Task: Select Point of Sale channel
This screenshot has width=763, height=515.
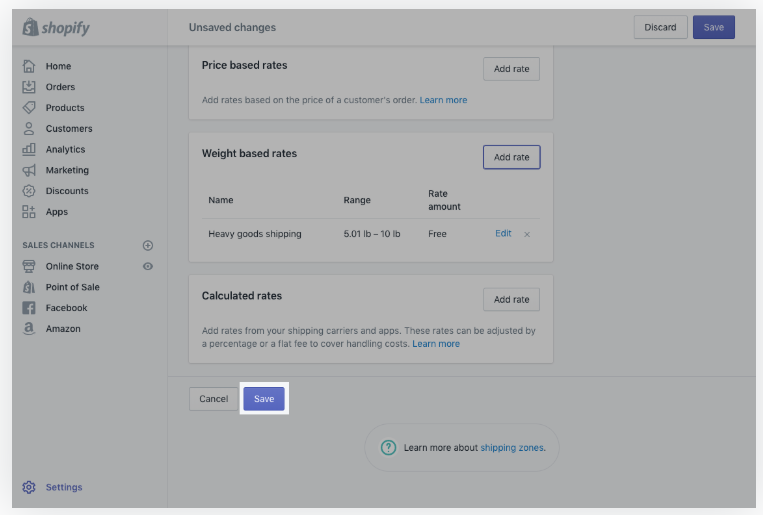Action: tap(73, 287)
